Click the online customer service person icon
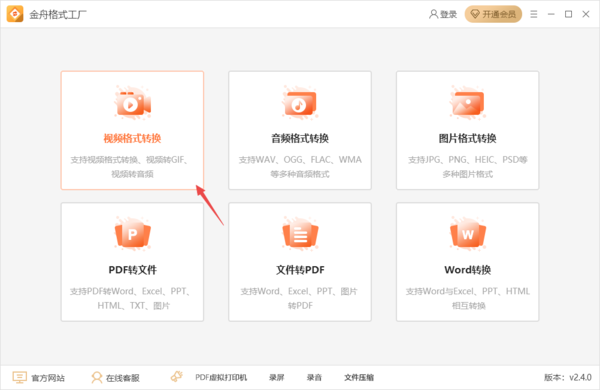Screen dimensions: 600x390 (96, 377)
